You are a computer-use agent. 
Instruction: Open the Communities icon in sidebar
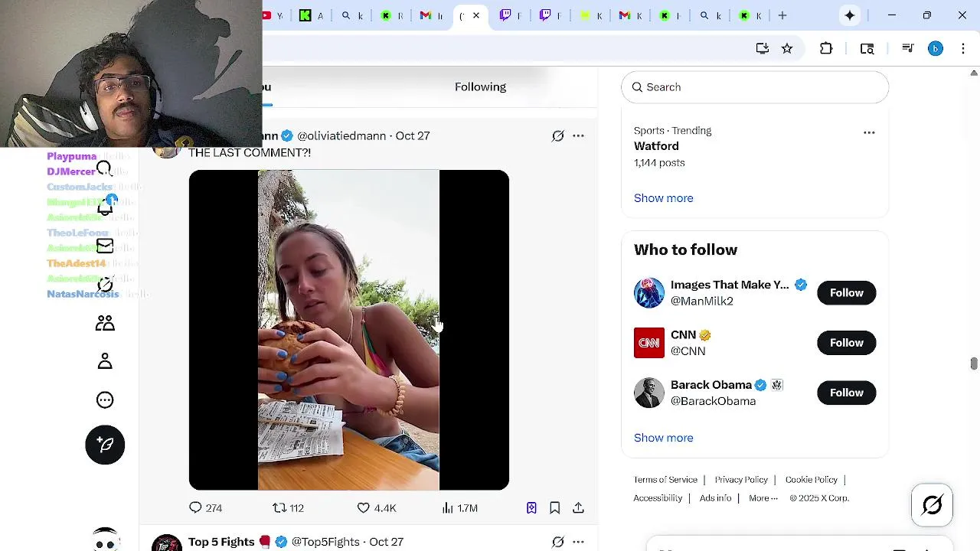105,323
